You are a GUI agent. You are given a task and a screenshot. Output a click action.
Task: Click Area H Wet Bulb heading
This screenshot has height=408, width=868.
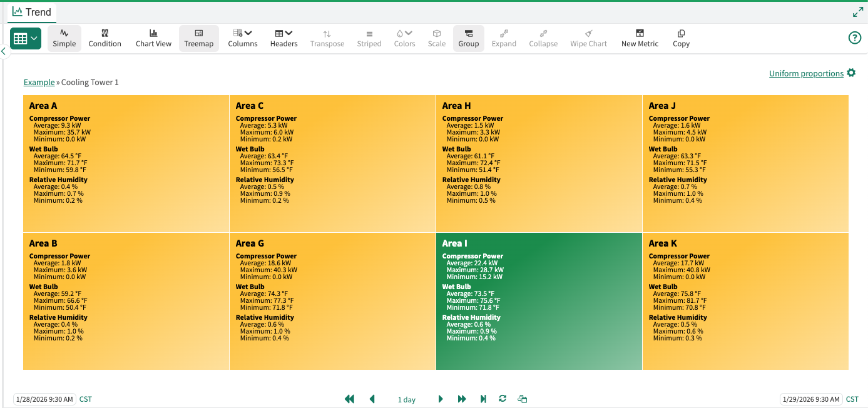pos(456,149)
